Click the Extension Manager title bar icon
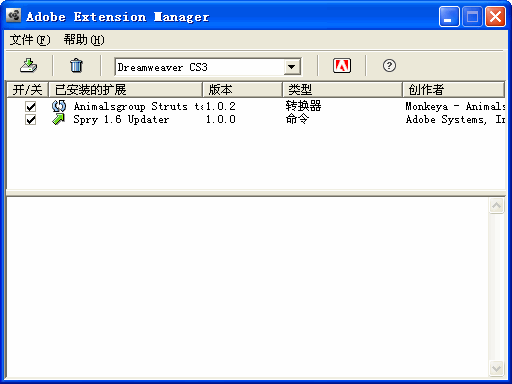512x384 pixels. coord(14,16)
